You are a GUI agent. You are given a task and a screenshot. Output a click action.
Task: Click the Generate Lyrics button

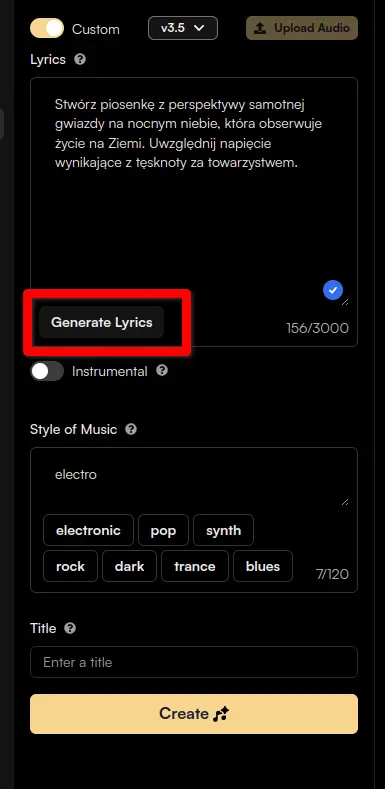(x=102, y=322)
